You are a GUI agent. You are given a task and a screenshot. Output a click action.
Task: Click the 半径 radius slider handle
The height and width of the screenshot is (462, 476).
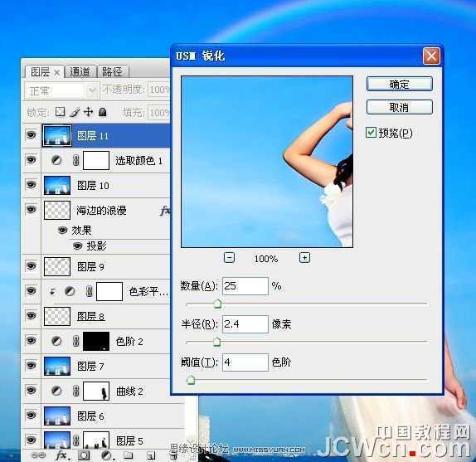(216, 342)
